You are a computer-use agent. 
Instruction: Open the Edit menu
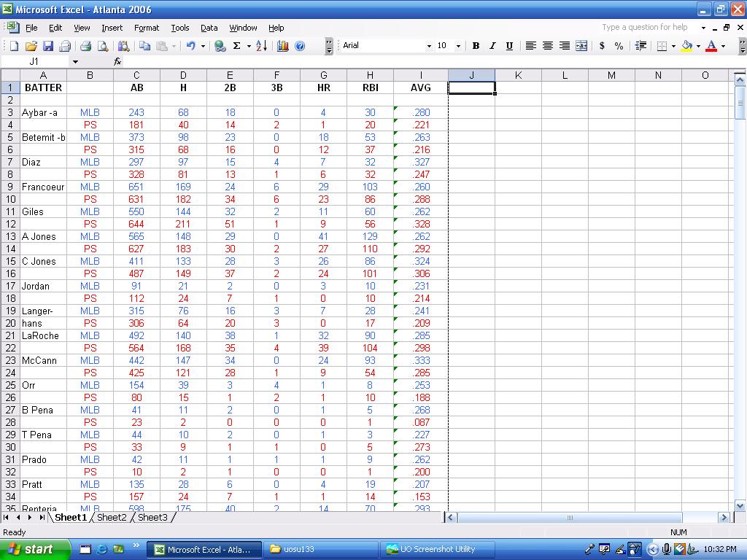pyautogui.click(x=55, y=28)
